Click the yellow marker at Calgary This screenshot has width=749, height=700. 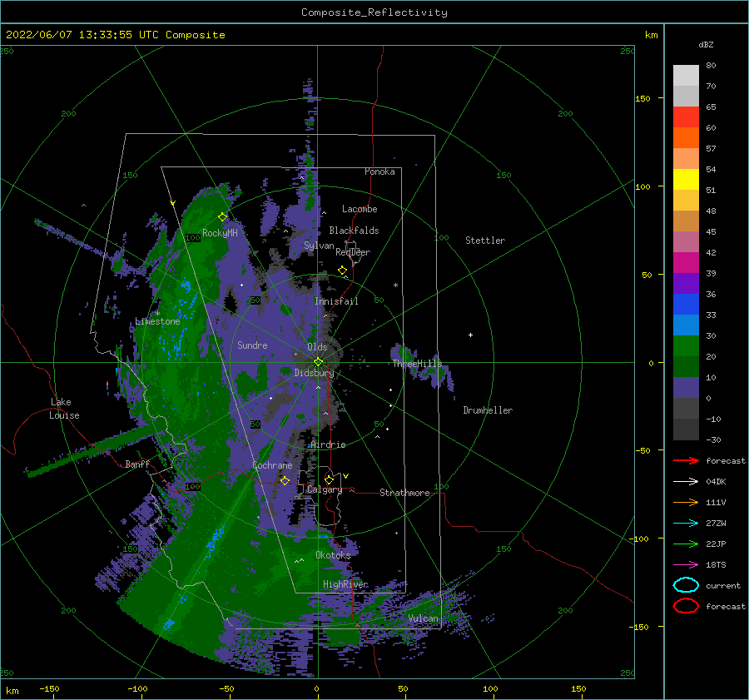(329, 479)
